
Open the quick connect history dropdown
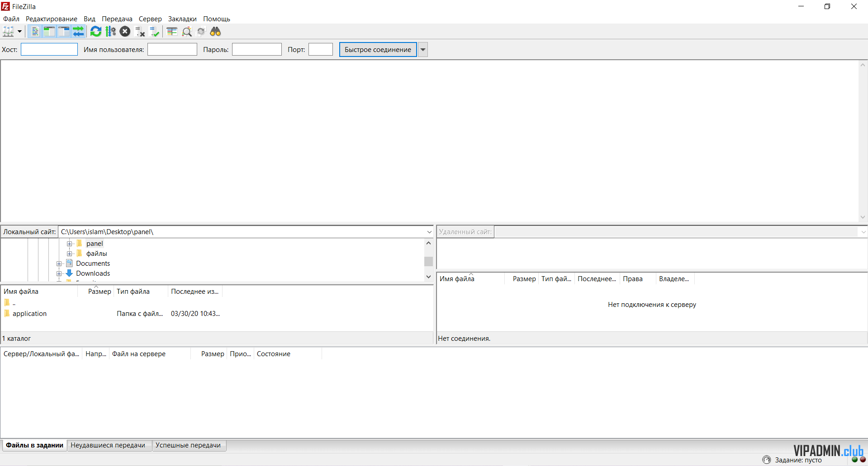(x=423, y=50)
